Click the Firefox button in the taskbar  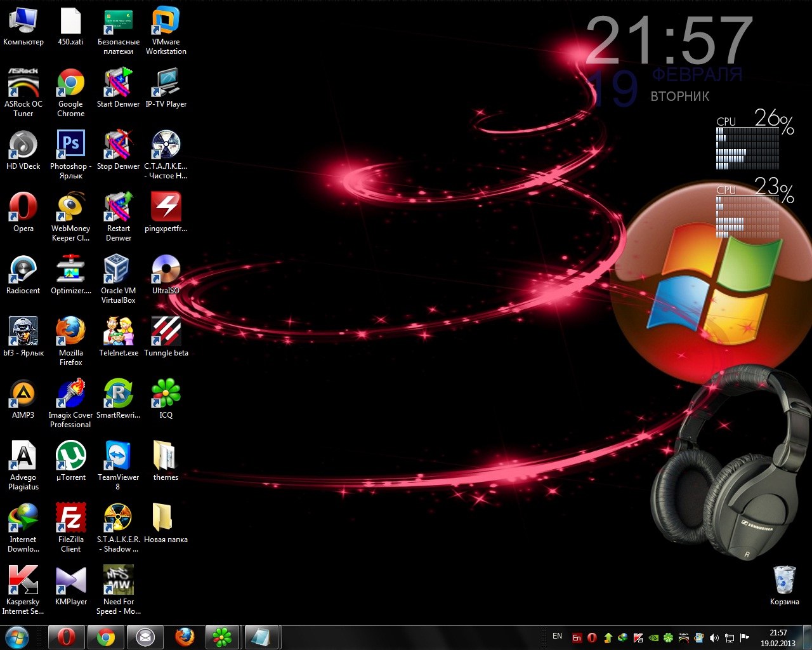pyautogui.click(x=185, y=637)
